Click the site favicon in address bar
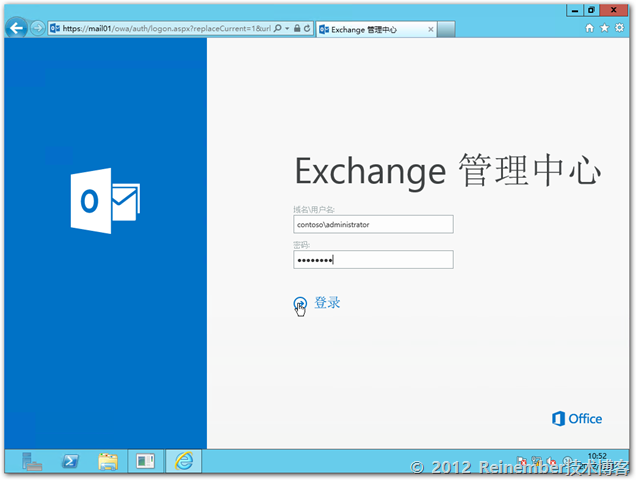Screen dimensions: 636x480 [x=55, y=28]
